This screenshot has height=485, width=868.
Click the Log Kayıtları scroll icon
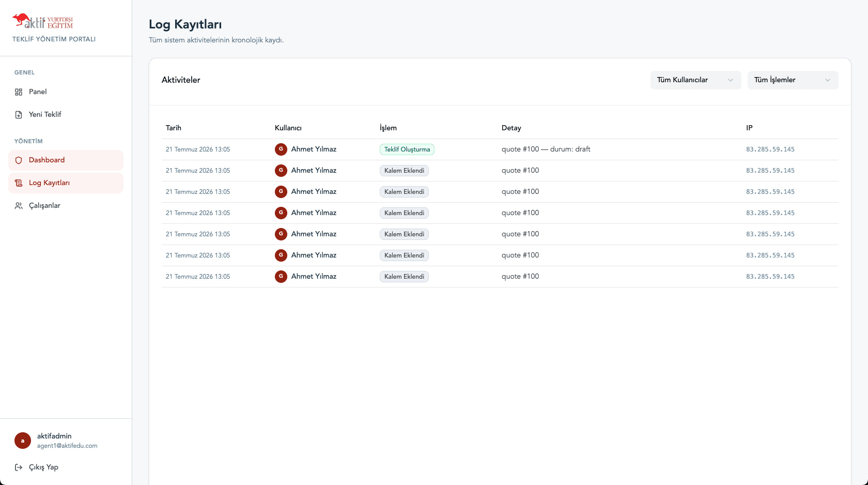(x=19, y=183)
